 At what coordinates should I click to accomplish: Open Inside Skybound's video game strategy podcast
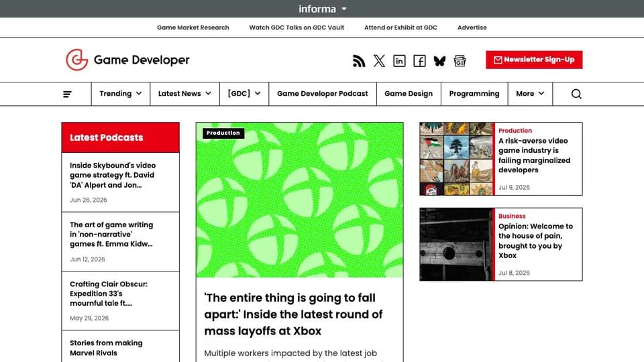[113, 175]
